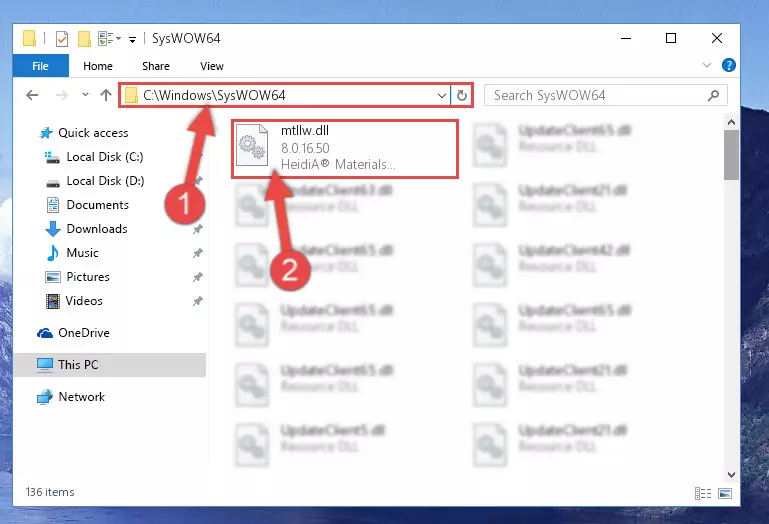
Task: Click the pin icon next to Videos
Action: (x=198, y=301)
